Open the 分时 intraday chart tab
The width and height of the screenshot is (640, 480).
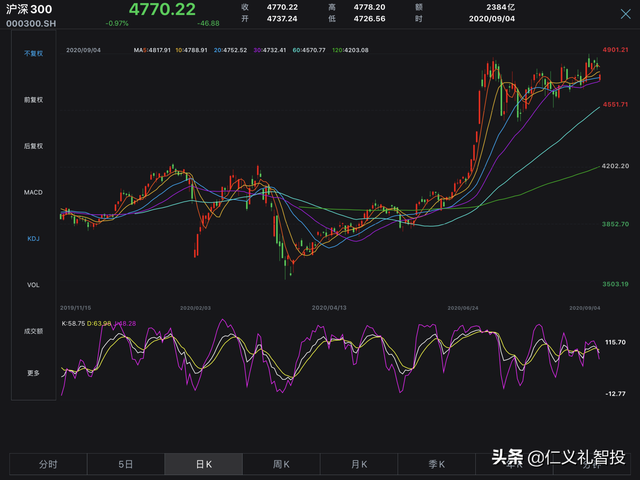(48, 464)
